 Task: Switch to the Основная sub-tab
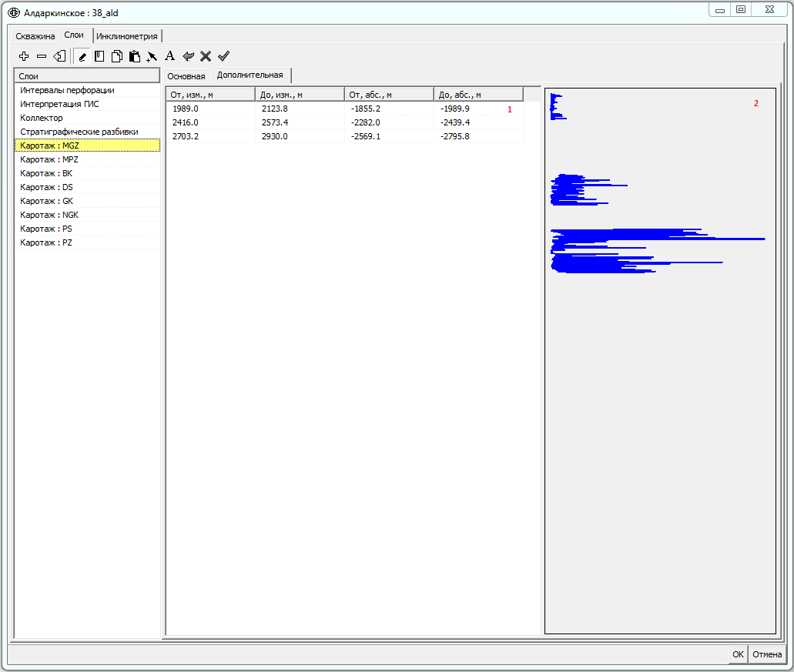(x=186, y=76)
